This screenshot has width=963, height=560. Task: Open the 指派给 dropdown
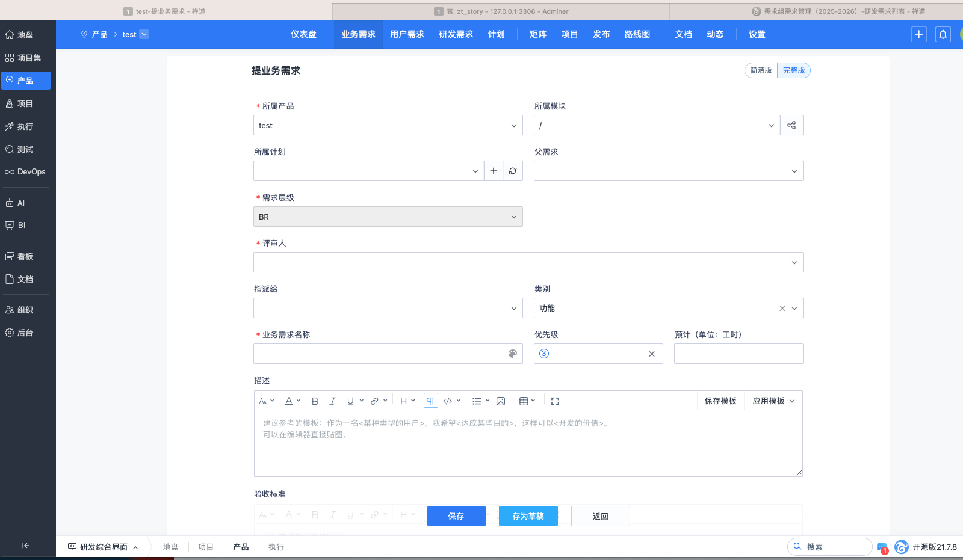point(388,308)
